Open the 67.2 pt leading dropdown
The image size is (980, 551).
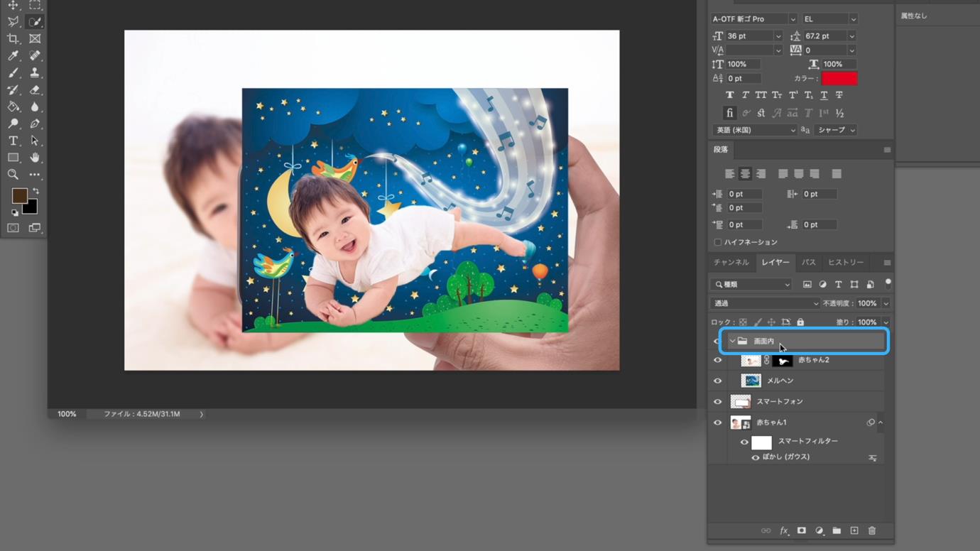[851, 36]
